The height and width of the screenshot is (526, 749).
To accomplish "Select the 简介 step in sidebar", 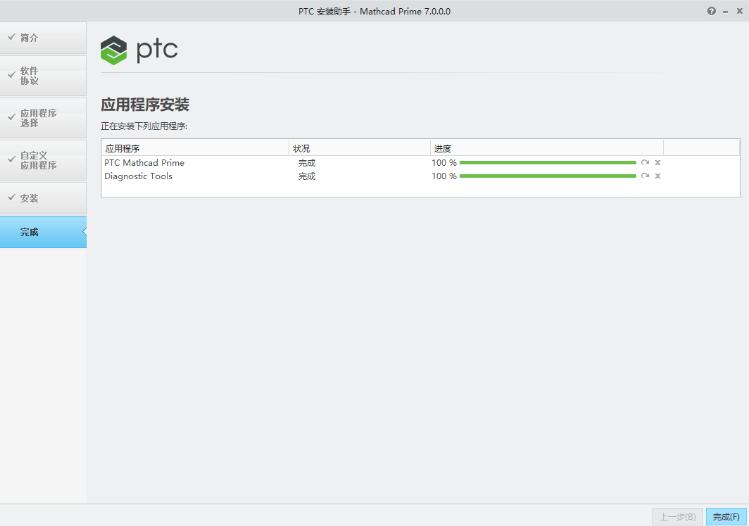I will [43, 38].
